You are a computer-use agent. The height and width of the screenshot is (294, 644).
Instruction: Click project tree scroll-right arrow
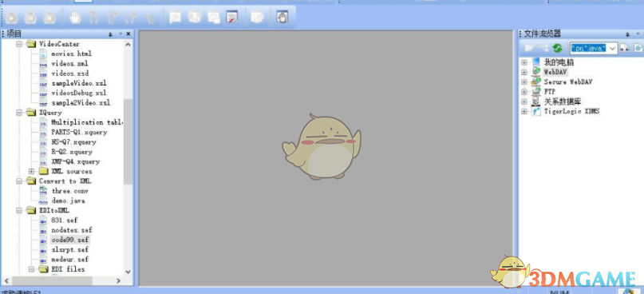119,281
